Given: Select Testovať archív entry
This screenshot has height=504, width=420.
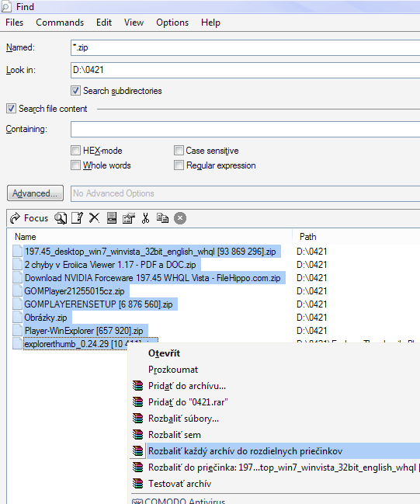Looking at the screenshot, I should [275, 484].
